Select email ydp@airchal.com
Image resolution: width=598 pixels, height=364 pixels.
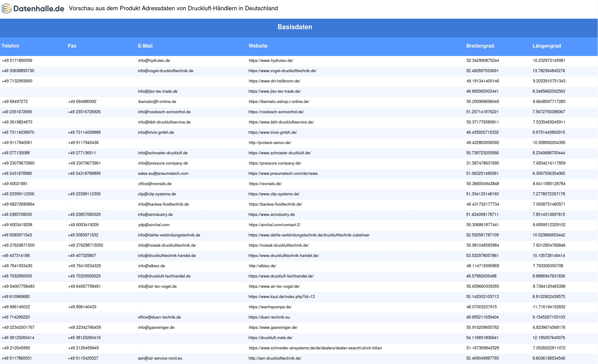coord(154,225)
